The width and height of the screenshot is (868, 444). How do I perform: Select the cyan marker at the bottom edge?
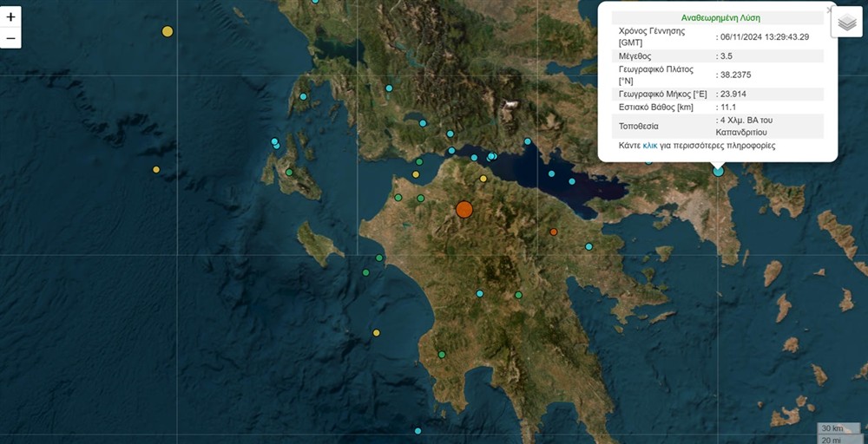[418, 431]
